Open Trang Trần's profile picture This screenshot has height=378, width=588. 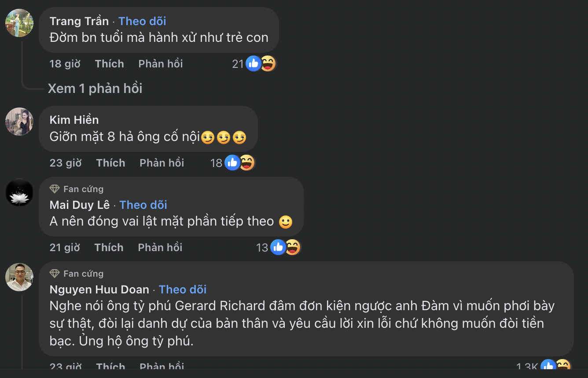coord(19,22)
